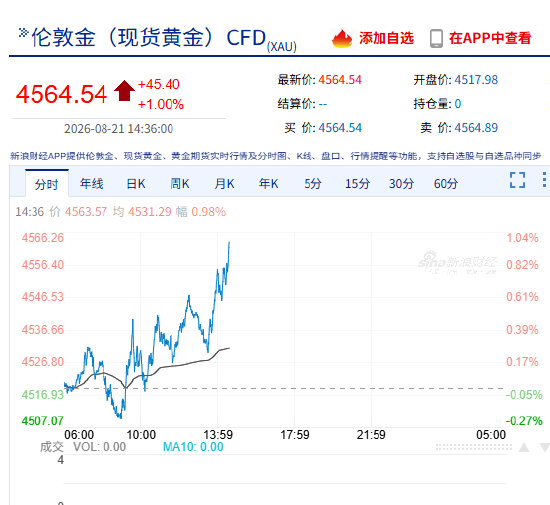Click the 卖价 value 4564.89

click(x=476, y=128)
